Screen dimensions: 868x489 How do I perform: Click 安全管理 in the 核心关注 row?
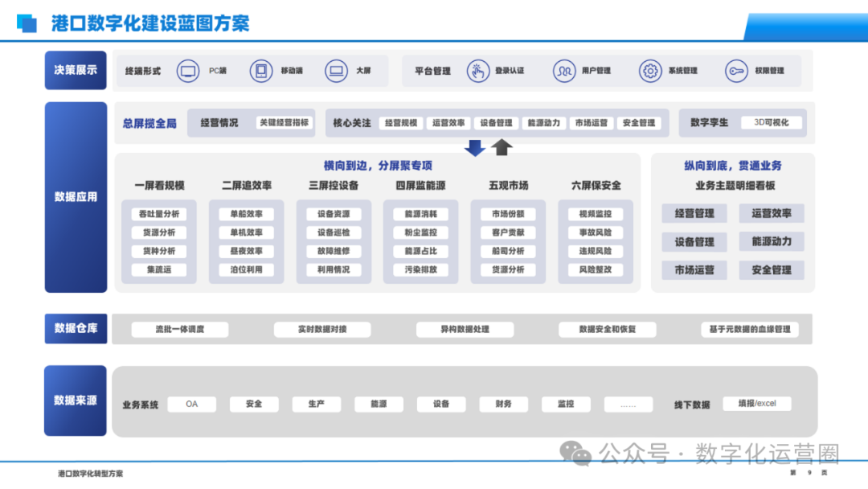(640, 123)
